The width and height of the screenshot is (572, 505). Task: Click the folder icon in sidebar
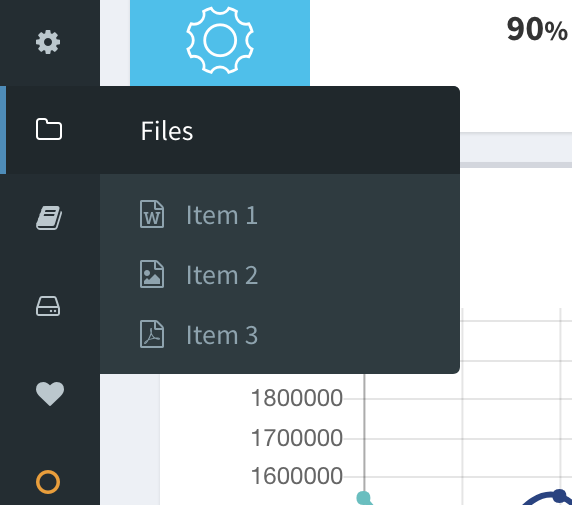pos(49,129)
